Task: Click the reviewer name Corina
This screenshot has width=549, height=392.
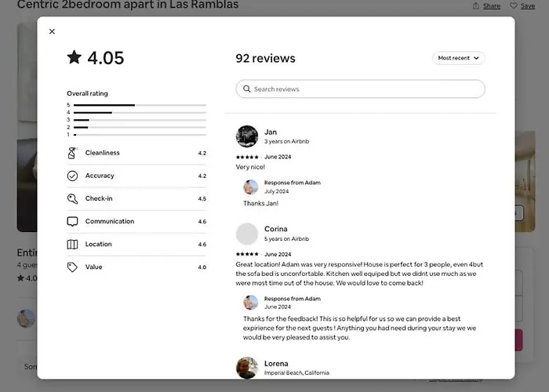Action: 276,229
